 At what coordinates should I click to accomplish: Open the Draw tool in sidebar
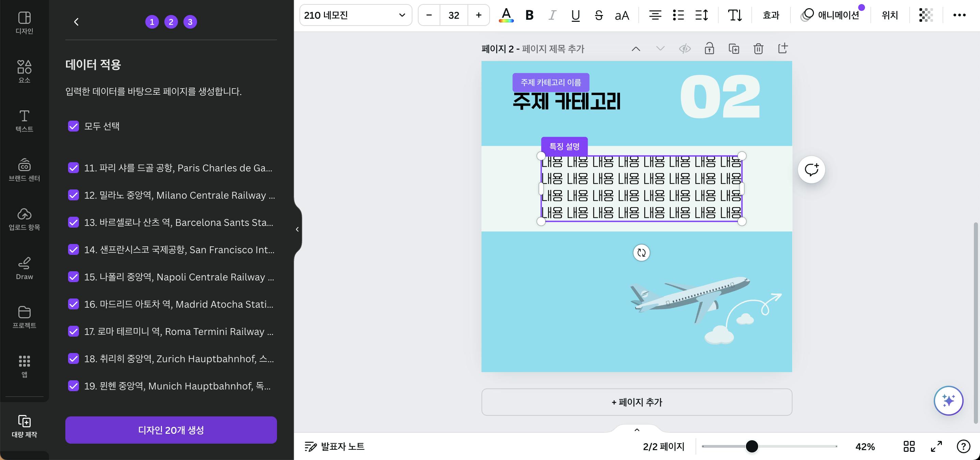(24, 269)
